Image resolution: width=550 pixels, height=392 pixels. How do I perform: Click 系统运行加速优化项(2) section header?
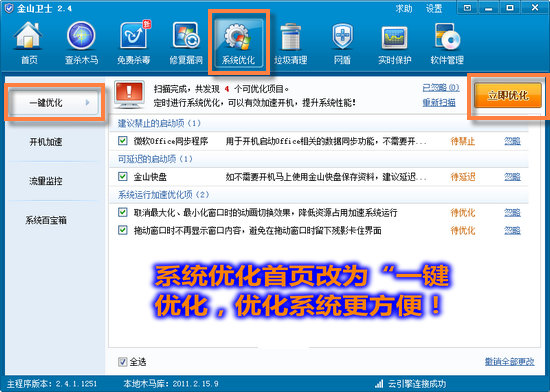[x=163, y=195]
